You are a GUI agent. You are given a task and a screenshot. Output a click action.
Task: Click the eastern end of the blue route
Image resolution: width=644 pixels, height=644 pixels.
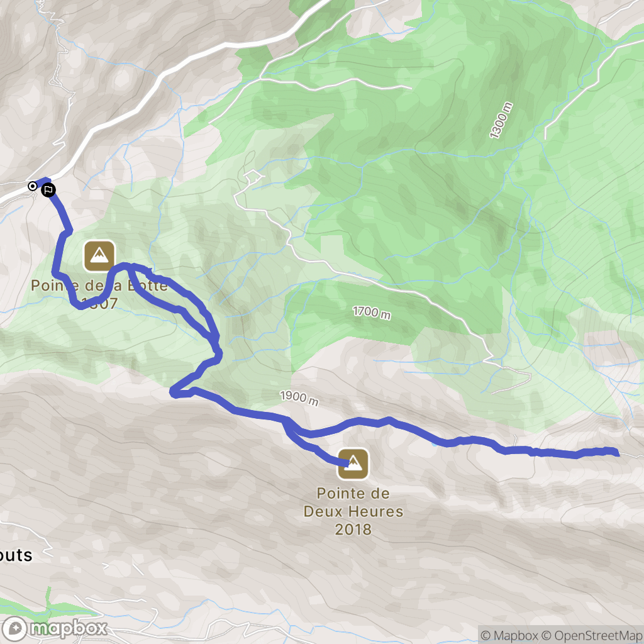(616, 452)
